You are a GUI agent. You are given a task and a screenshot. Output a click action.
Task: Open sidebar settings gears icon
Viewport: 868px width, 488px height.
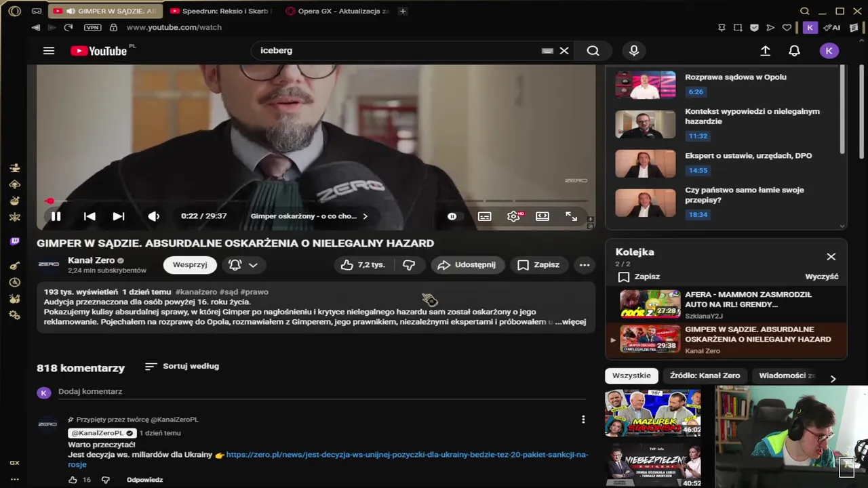(x=15, y=315)
